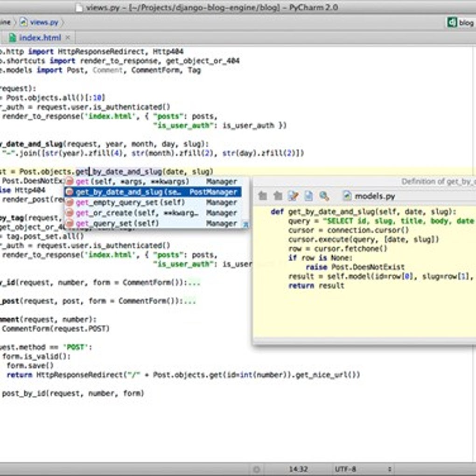This screenshot has width=476, height=476.
Task: Click 'form.save()' in the editor
Action: click(x=30, y=365)
